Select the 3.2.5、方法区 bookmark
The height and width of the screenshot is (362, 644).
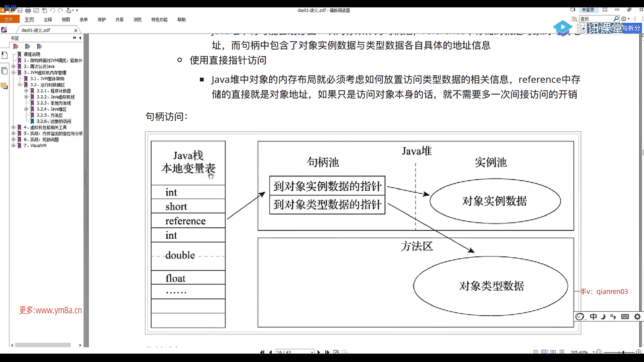[x=50, y=115]
